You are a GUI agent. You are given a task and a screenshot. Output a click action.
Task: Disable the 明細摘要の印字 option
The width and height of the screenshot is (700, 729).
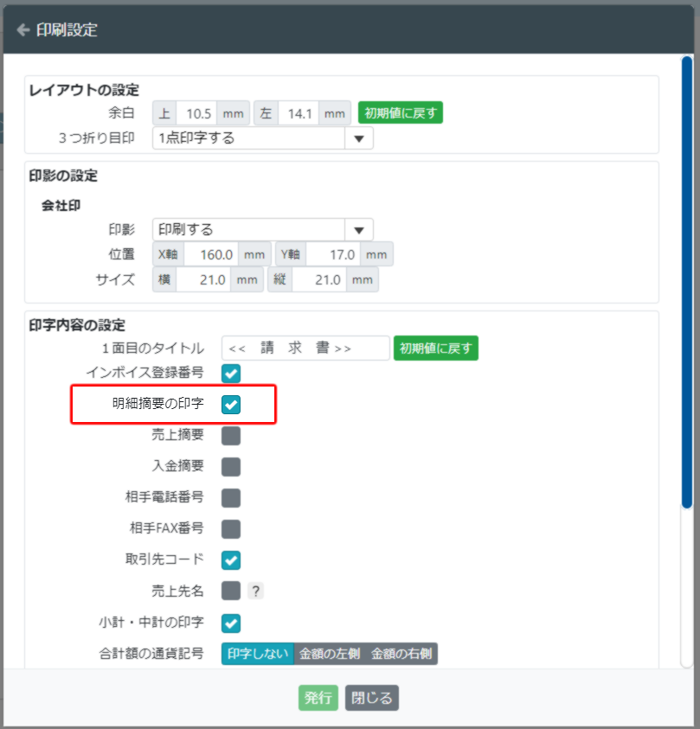pyautogui.click(x=229, y=405)
